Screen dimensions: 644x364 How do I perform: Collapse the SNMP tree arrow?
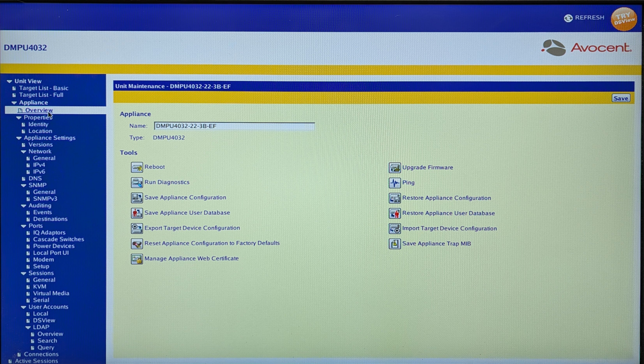[24, 186]
